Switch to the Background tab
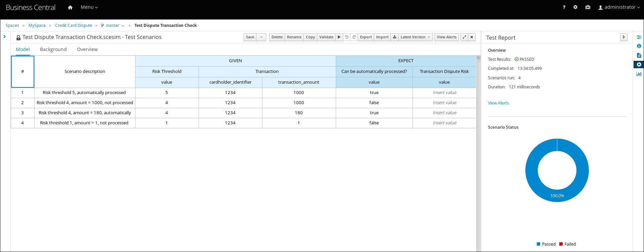This screenshot has width=644, height=252. click(53, 49)
